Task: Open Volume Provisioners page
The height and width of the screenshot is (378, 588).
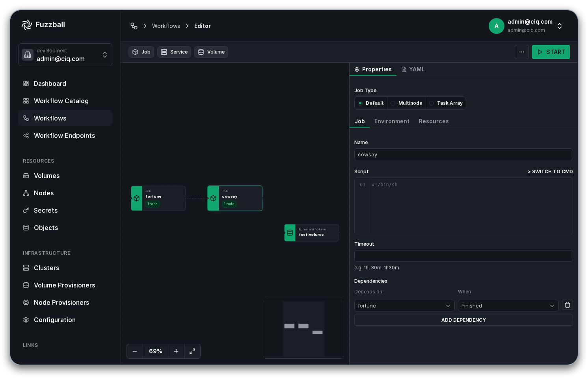Action: [65, 285]
